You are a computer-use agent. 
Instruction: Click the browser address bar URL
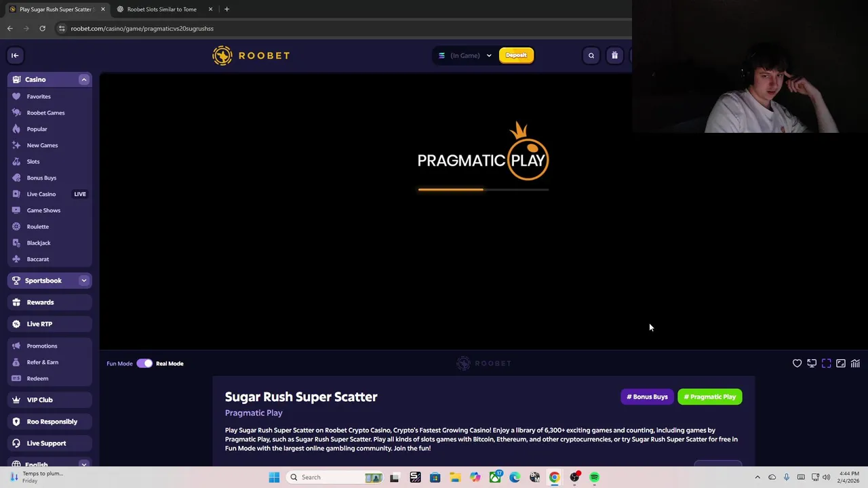[x=142, y=28]
